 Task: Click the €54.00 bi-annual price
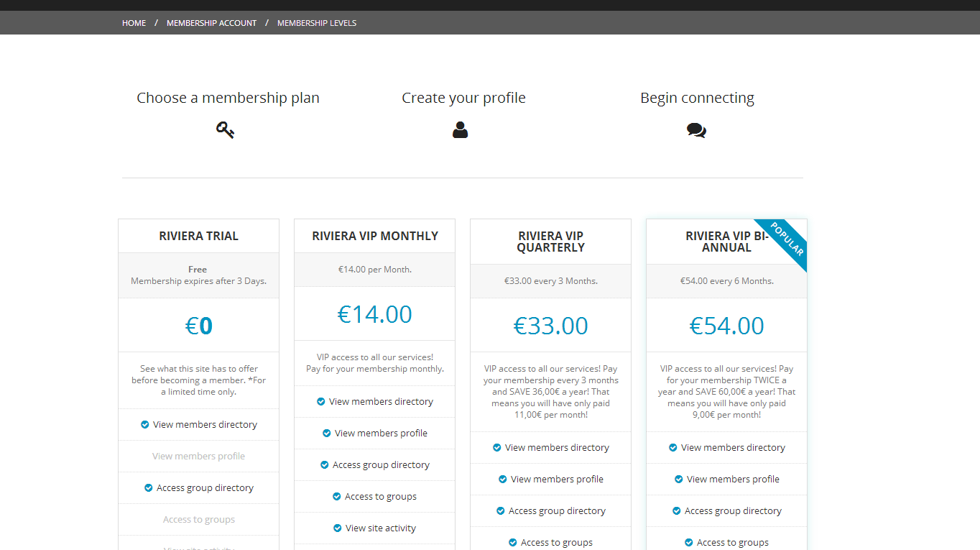(x=726, y=326)
